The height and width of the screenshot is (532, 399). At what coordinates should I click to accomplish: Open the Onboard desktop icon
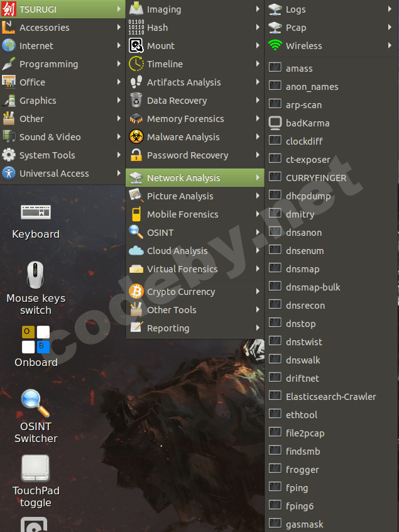pyautogui.click(x=36, y=346)
